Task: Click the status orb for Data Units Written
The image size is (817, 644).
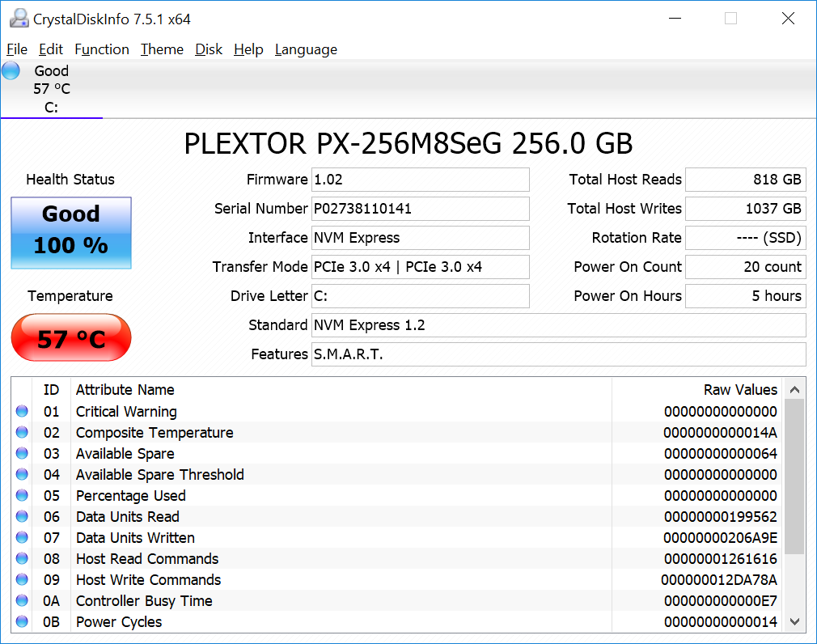Action: (22, 537)
